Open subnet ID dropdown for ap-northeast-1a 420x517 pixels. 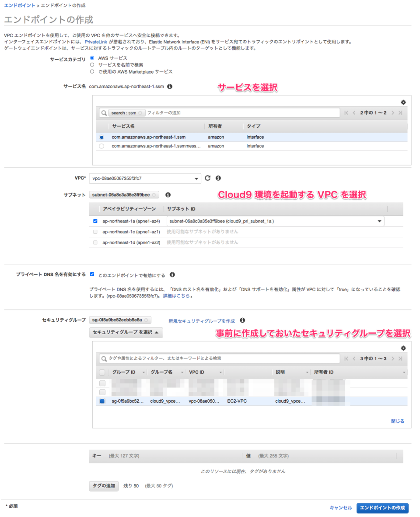[x=379, y=221]
